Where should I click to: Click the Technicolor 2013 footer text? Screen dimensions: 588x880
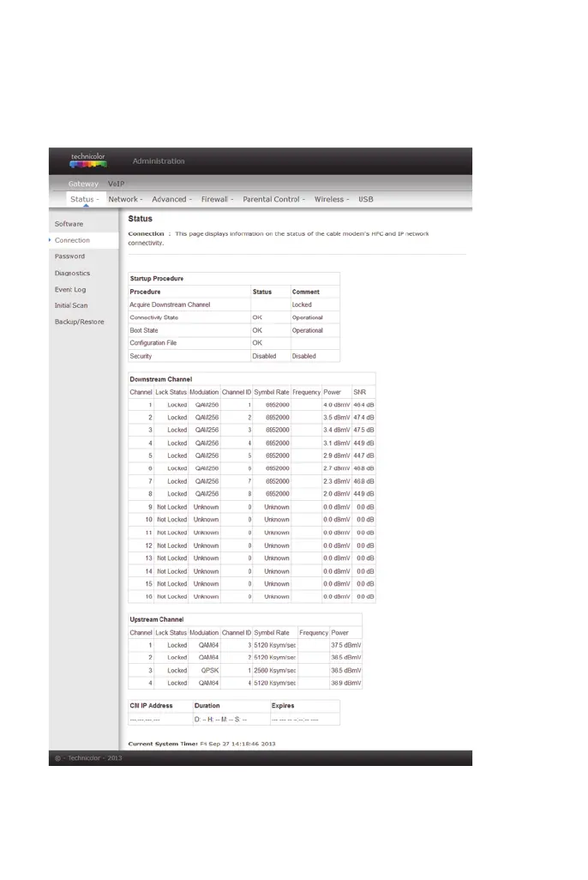(88, 758)
